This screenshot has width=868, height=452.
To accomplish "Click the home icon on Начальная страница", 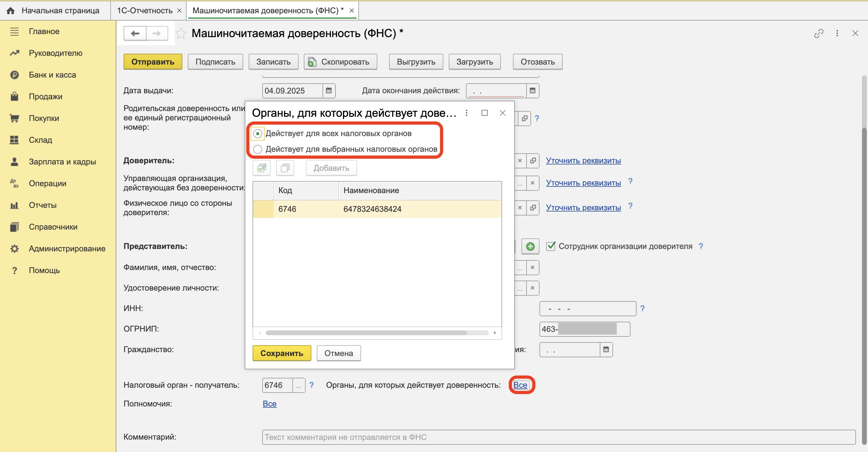I will coord(11,10).
